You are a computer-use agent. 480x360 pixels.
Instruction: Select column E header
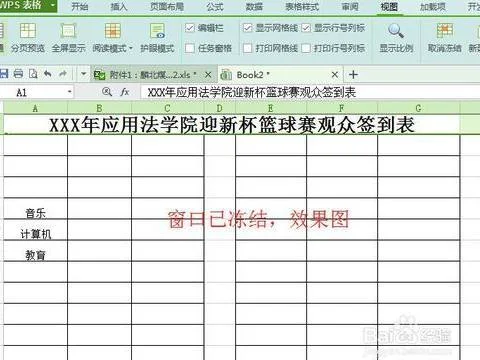(x=271, y=108)
